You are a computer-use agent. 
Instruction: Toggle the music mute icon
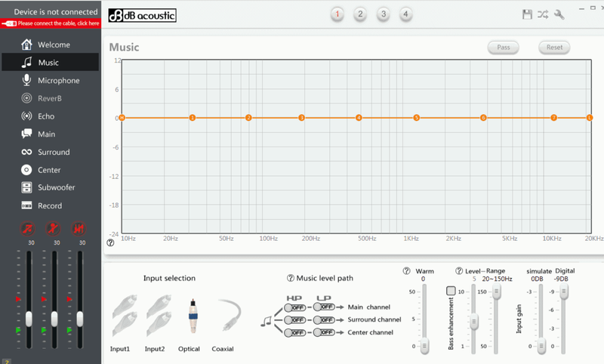click(x=28, y=229)
